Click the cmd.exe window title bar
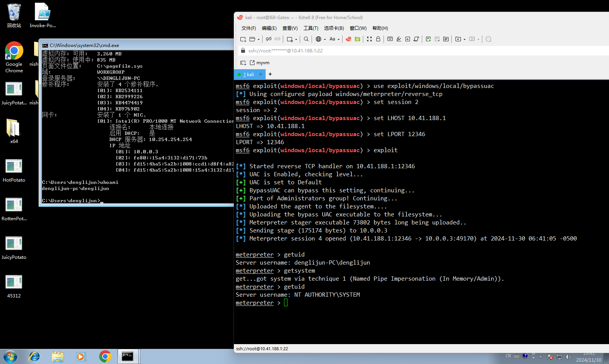 (x=137, y=45)
